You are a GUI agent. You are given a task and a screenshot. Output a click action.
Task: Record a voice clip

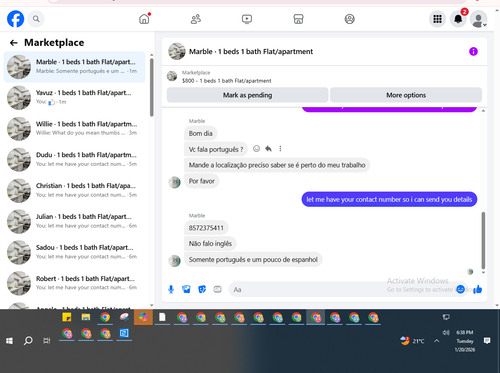click(x=171, y=289)
